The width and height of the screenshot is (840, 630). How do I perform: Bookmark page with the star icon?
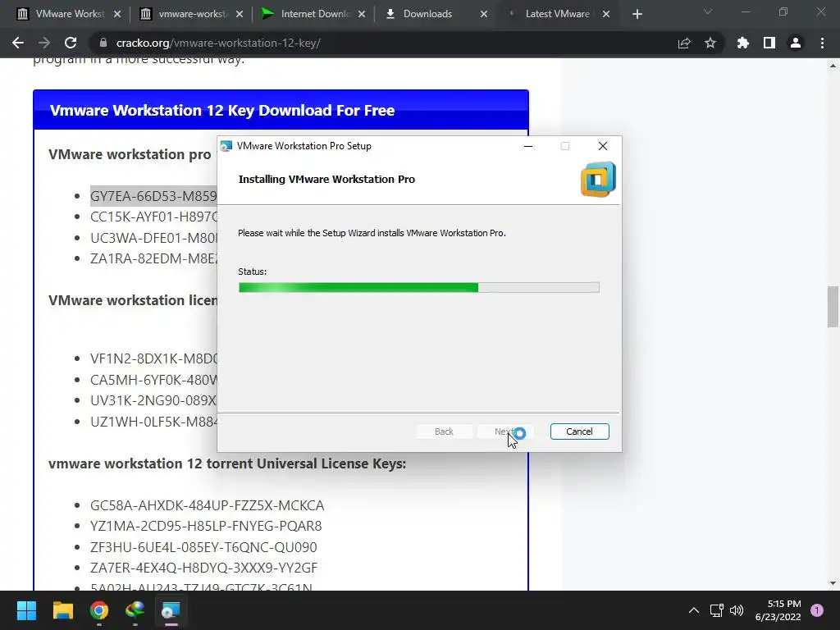(x=710, y=43)
